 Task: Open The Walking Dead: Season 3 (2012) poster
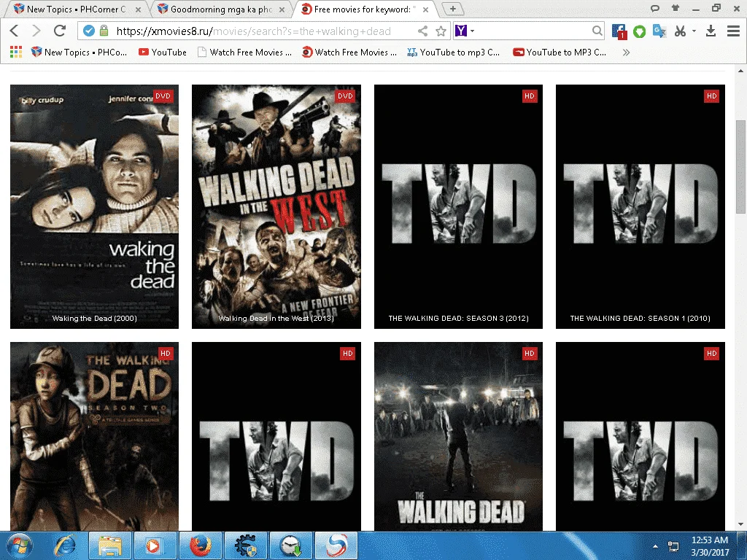point(458,206)
